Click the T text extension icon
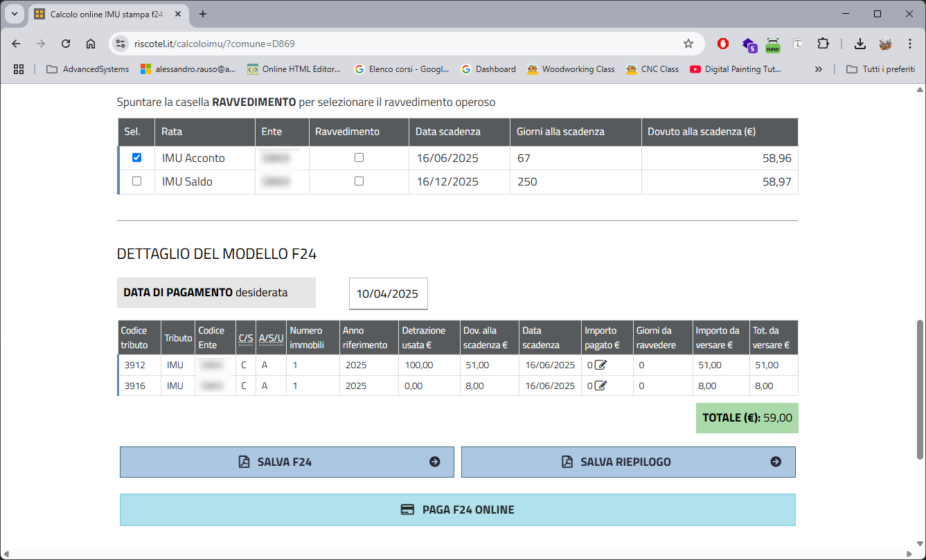Viewport: 926px width, 560px height. click(798, 44)
